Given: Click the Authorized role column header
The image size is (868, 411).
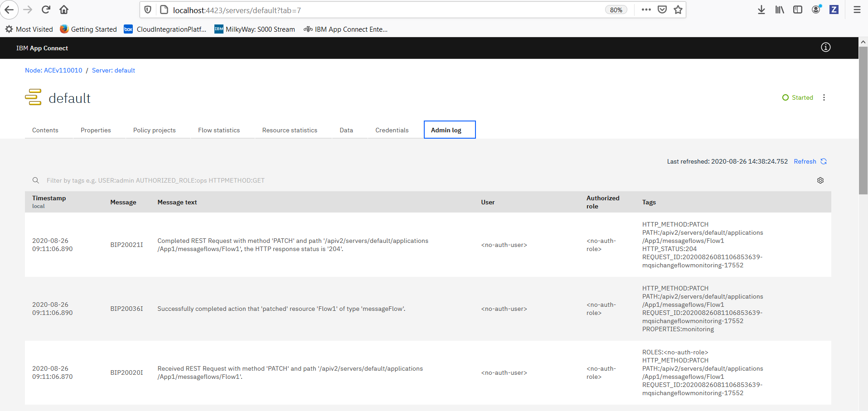Looking at the screenshot, I should point(603,202).
